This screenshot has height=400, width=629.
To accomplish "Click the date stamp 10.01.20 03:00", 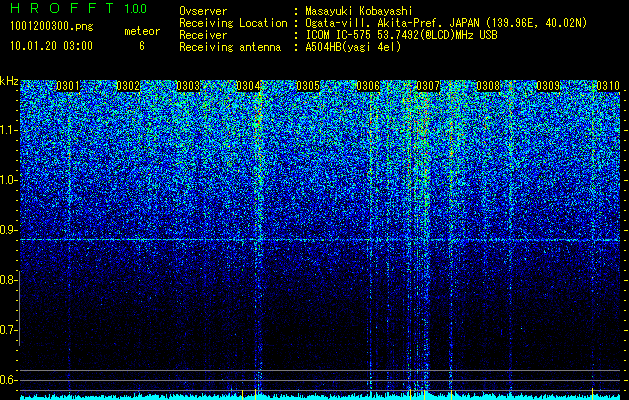I will pyautogui.click(x=51, y=46).
